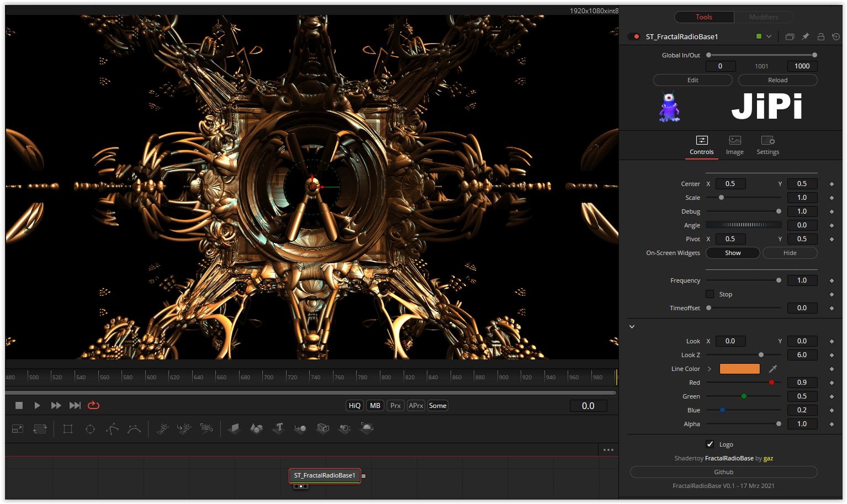The width and height of the screenshot is (847, 504).
Task: Collapse the section above Look controls
Action: click(632, 327)
